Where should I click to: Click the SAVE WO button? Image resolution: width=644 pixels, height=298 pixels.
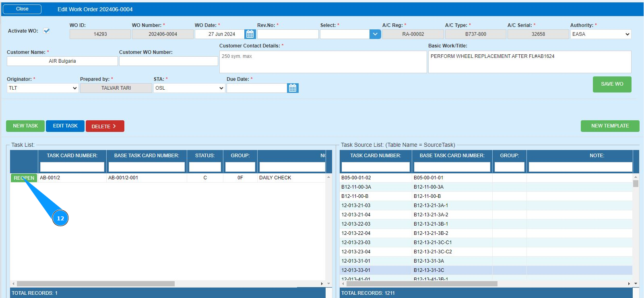point(612,84)
